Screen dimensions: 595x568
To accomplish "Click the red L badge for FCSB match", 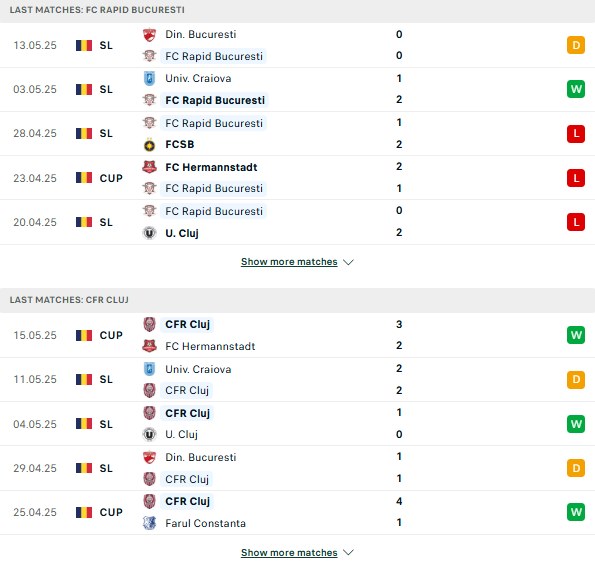I will tap(576, 134).
